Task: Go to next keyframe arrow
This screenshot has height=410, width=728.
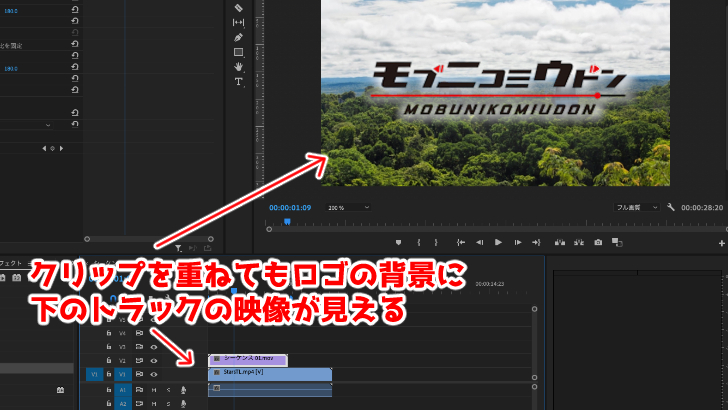Action: [x=61, y=149]
